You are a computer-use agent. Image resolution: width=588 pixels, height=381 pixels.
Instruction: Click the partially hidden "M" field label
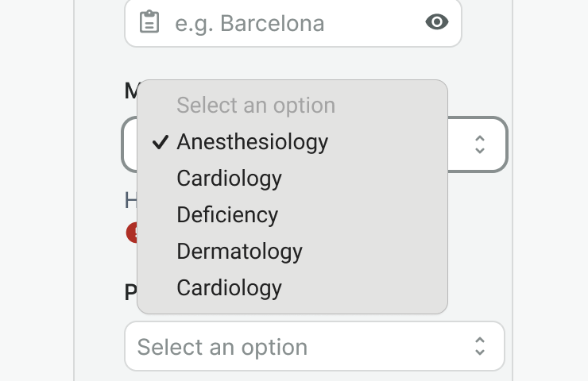click(131, 91)
